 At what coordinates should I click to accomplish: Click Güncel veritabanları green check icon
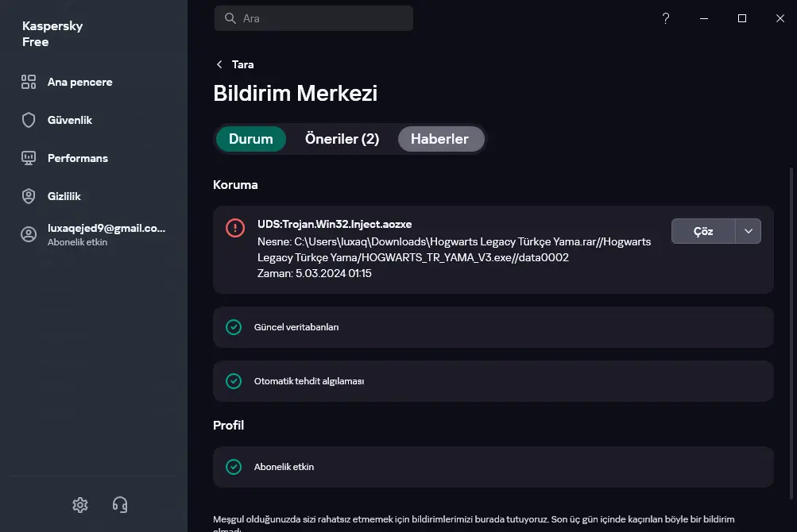(x=234, y=327)
